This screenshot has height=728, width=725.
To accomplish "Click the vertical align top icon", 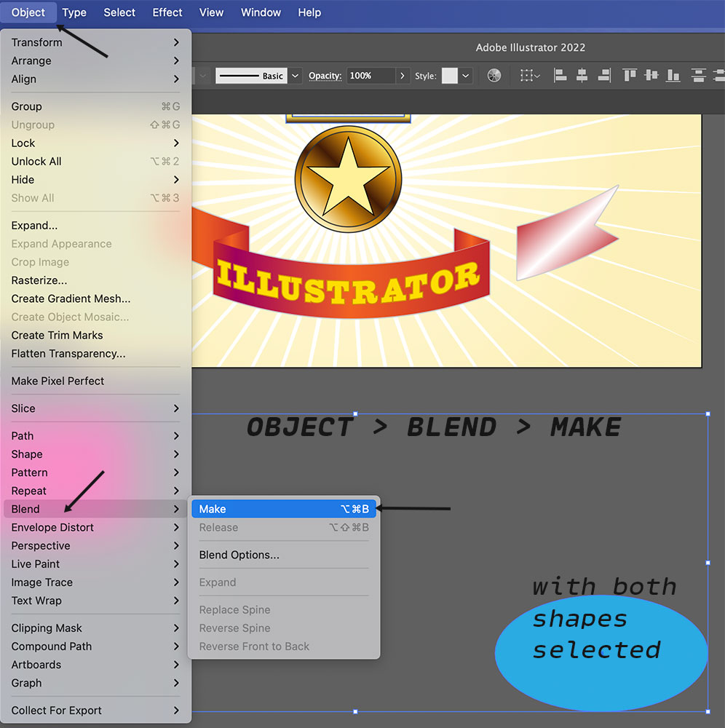I will pyautogui.click(x=630, y=76).
